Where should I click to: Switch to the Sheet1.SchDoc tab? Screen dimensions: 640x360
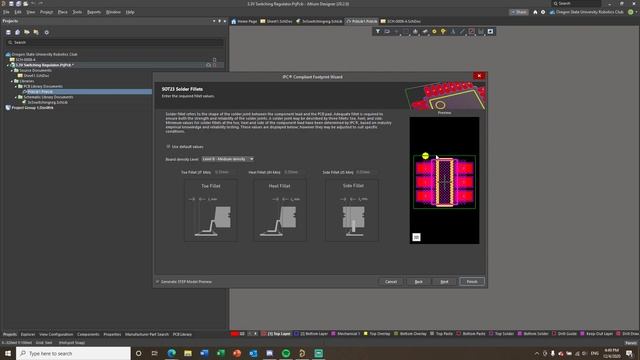276,21
